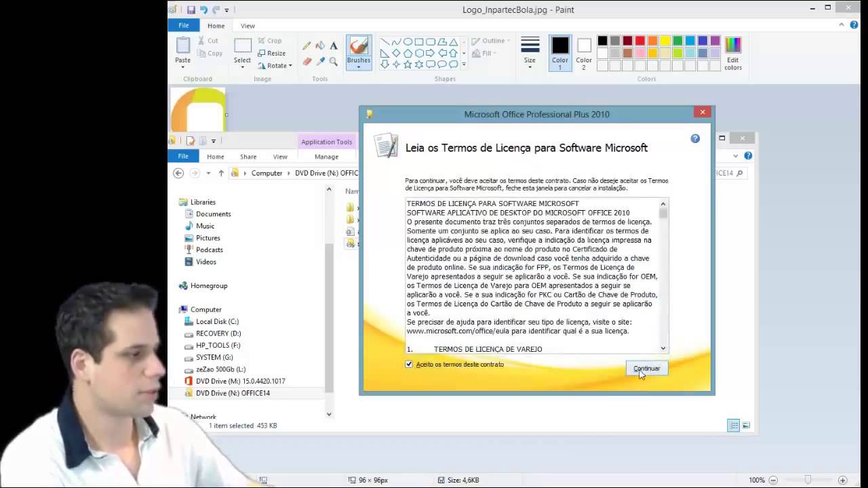Select DVD Drive (N:) OFFICE14 in sidebar
868x488 pixels.
click(x=233, y=393)
